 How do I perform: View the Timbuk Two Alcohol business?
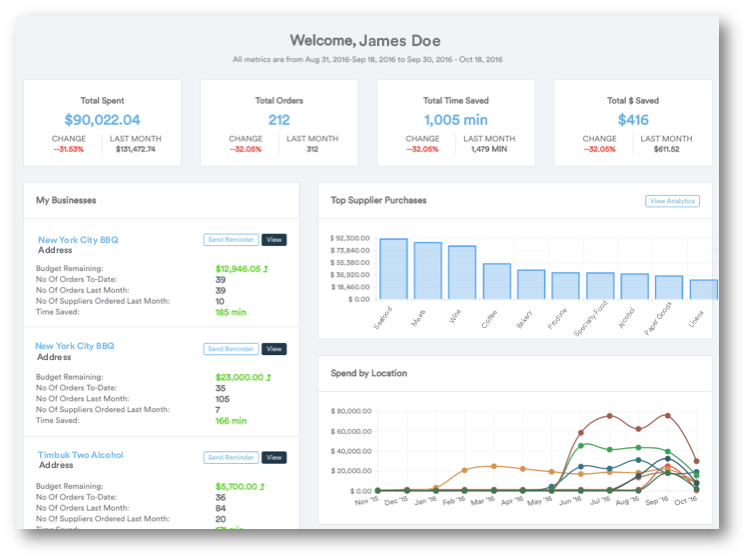click(x=274, y=458)
